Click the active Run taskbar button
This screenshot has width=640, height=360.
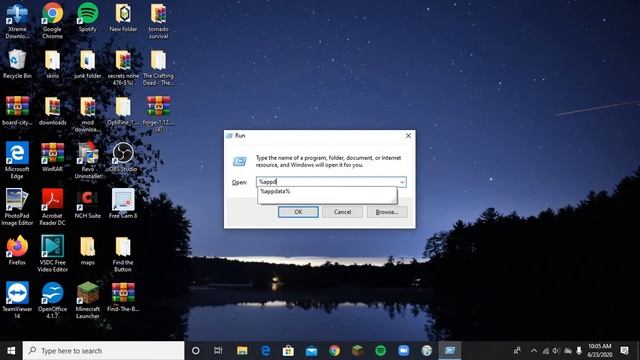449,351
